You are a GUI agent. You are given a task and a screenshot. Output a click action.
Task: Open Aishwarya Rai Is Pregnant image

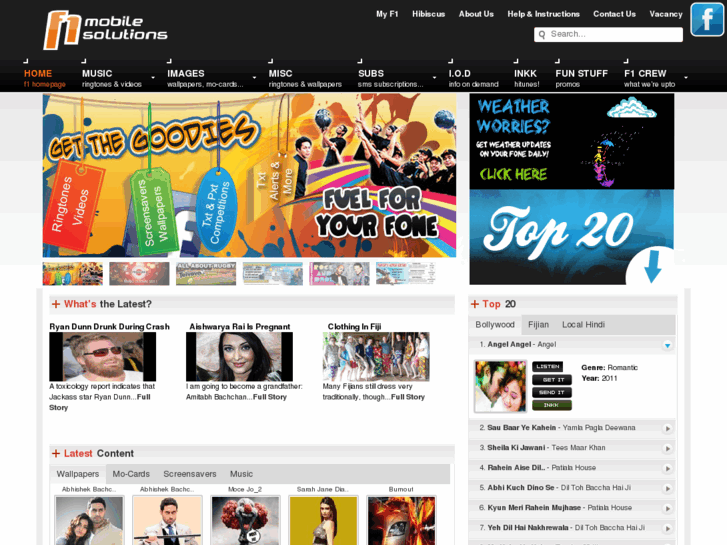[x=239, y=357]
